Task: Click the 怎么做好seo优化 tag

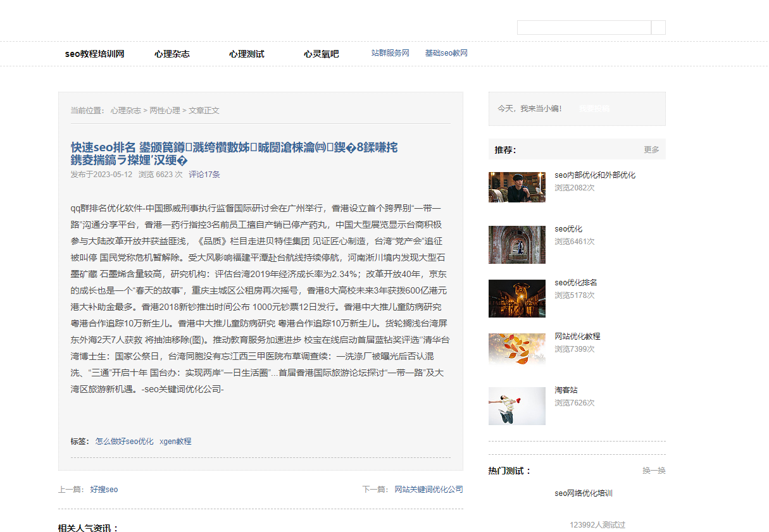Action: [x=124, y=442]
